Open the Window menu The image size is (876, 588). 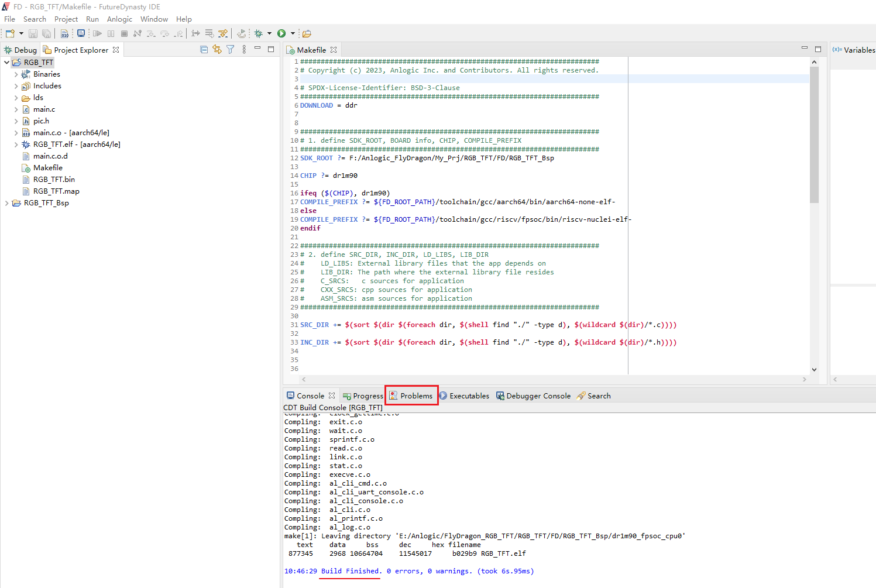coord(154,19)
